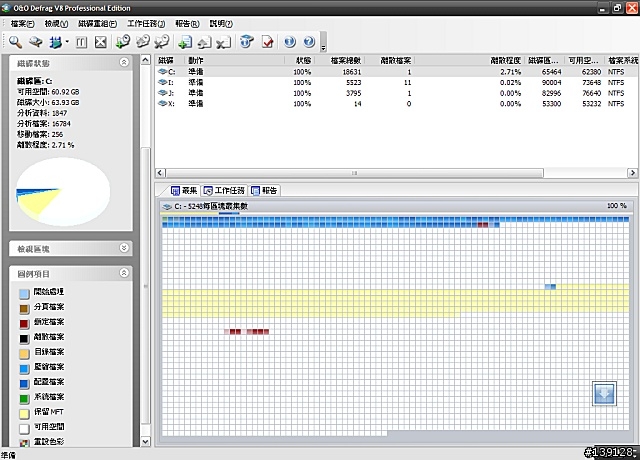Click the 重設色彩 reset colors icon

point(24,443)
